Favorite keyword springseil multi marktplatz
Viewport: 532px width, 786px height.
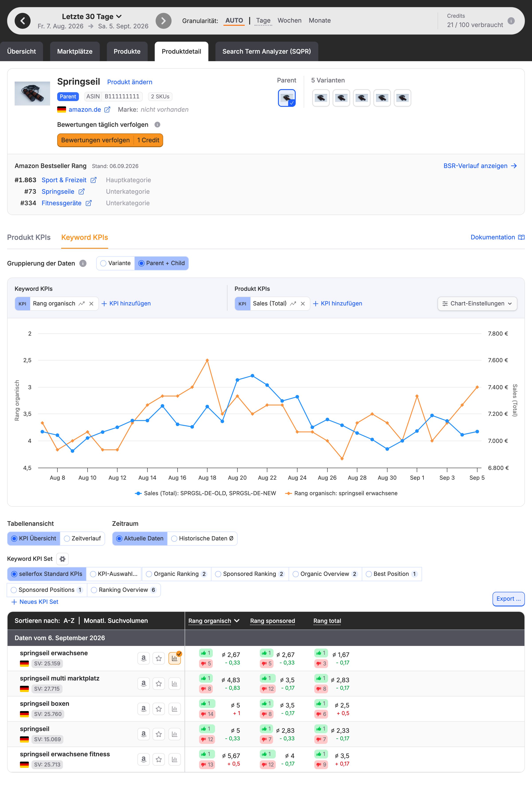click(159, 684)
